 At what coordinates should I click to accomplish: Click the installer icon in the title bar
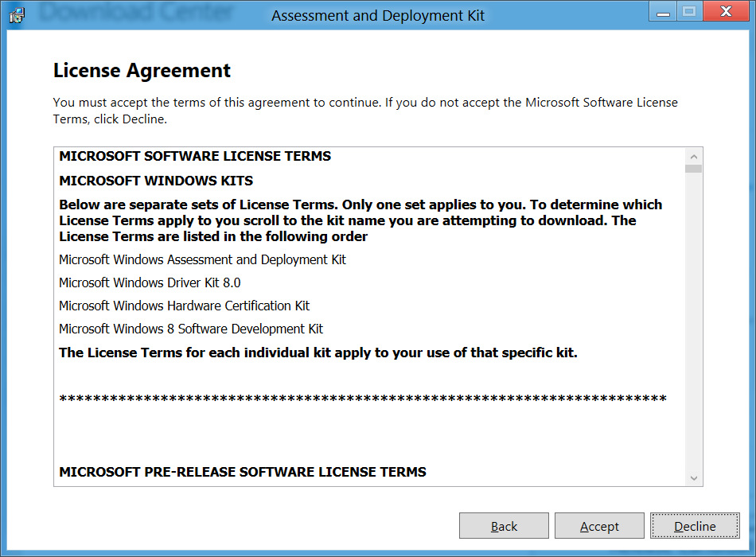coord(17,15)
